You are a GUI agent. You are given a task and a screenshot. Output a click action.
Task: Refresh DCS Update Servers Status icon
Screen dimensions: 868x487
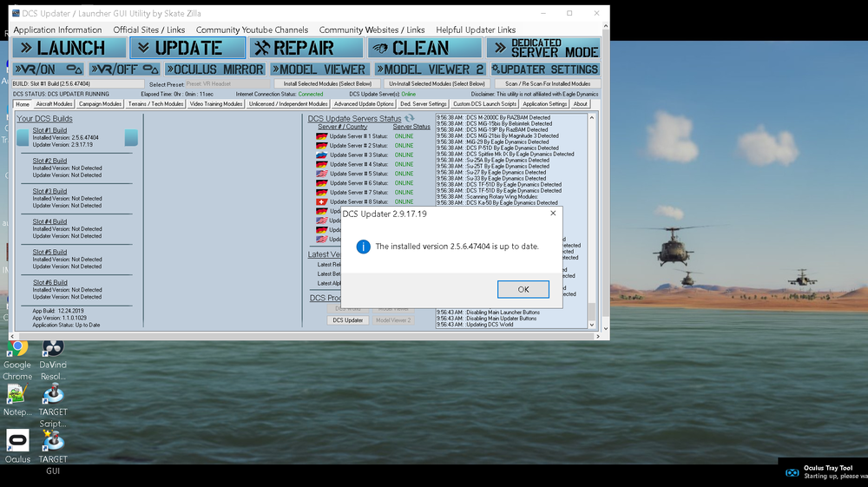(x=409, y=118)
